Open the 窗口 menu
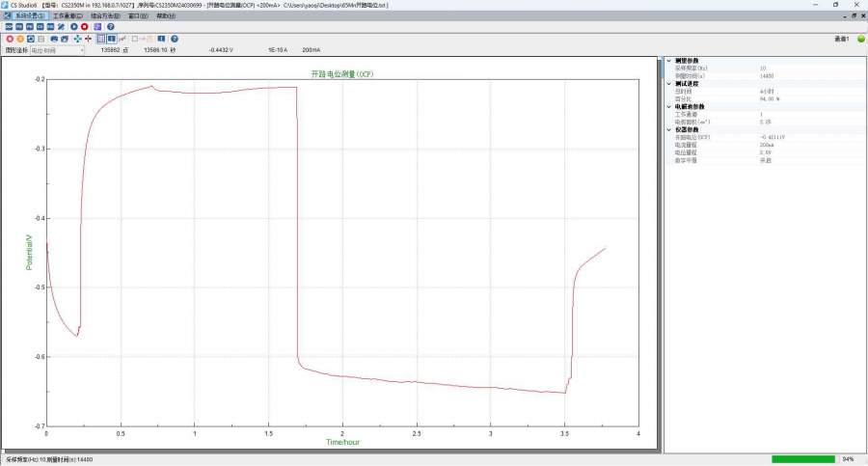Screen dimensions: 868x466 (138, 15)
